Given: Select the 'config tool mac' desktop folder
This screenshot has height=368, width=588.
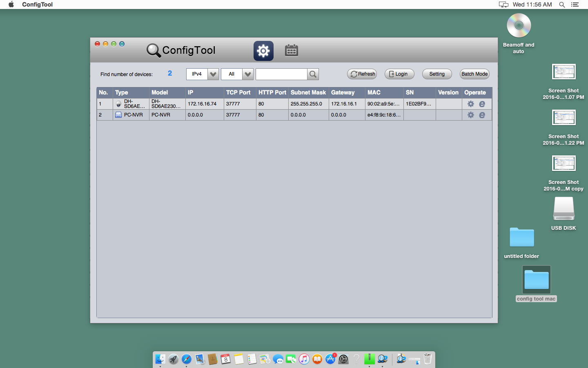Looking at the screenshot, I should tap(537, 284).
